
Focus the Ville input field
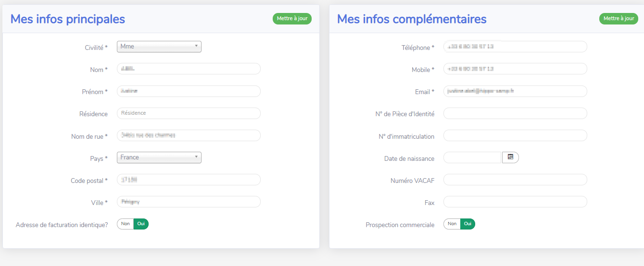(189, 202)
